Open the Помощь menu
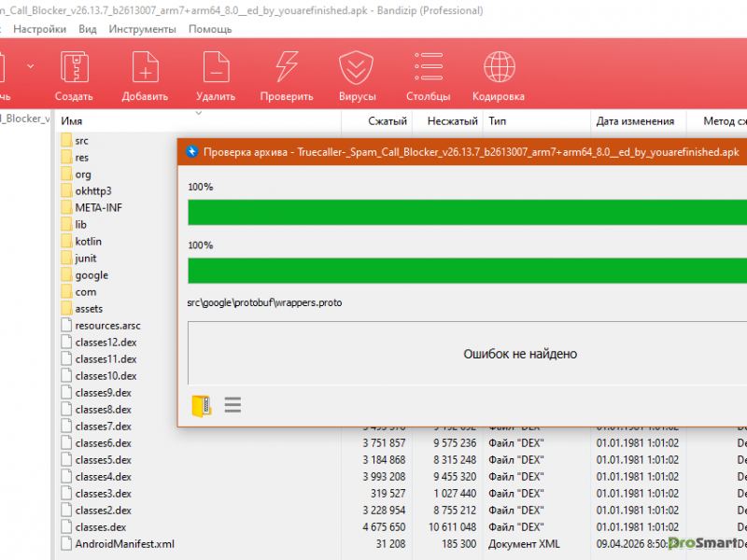This screenshot has width=747, height=560. [x=210, y=29]
